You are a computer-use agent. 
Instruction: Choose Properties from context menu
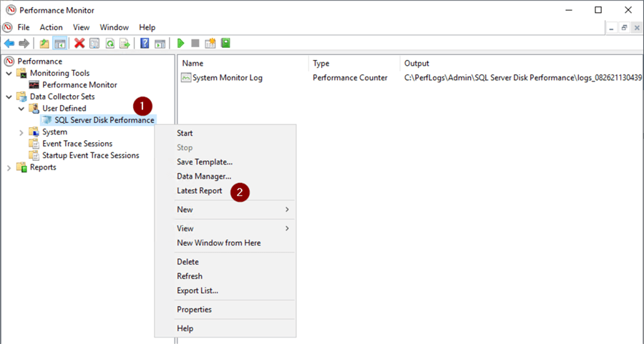click(x=194, y=310)
